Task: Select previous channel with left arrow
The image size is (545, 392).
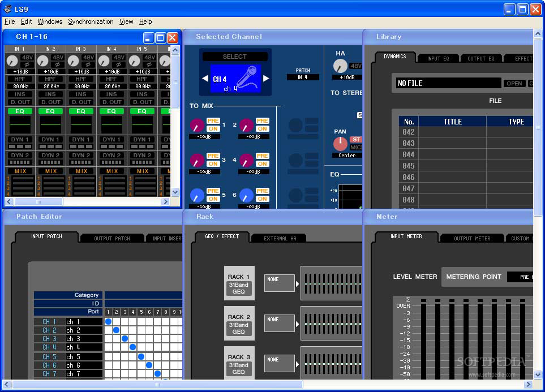Action: pos(205,79)
